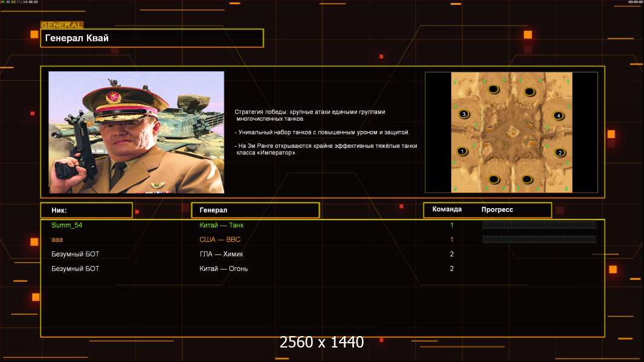Select player Summ_54 in the list
The height and width of the screenshot is (362, 644).
coord(66,225)
